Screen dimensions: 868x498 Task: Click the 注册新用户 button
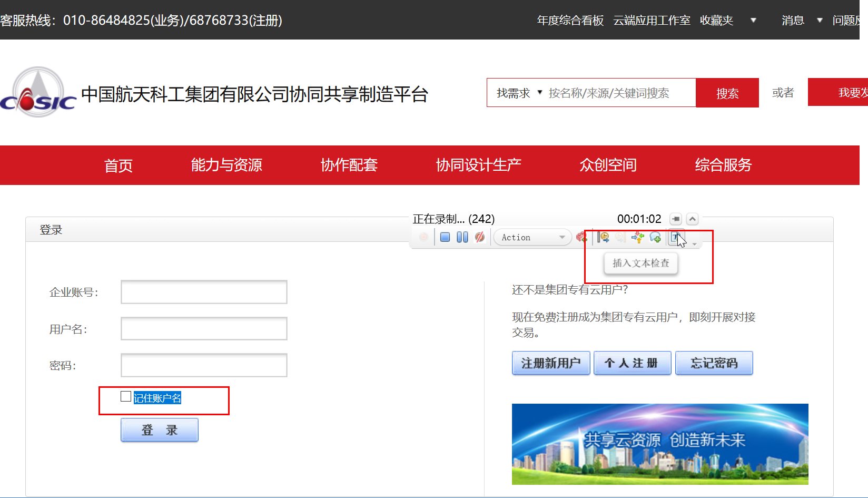pos(551,363)
